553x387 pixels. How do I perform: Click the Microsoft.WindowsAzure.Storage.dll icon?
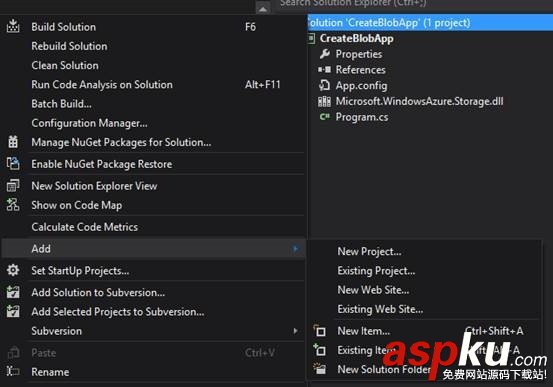pos(324,101)
